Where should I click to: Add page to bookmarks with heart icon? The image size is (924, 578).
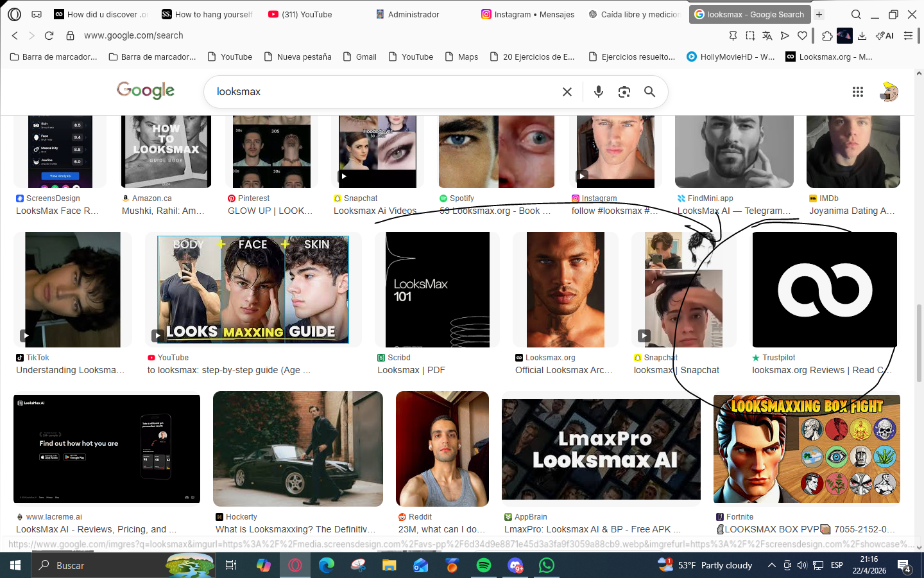(802, 35)
